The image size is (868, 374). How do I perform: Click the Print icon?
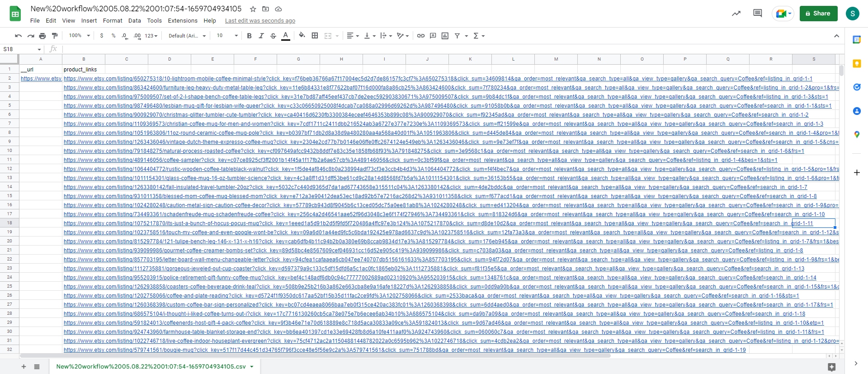coord(42,36)
